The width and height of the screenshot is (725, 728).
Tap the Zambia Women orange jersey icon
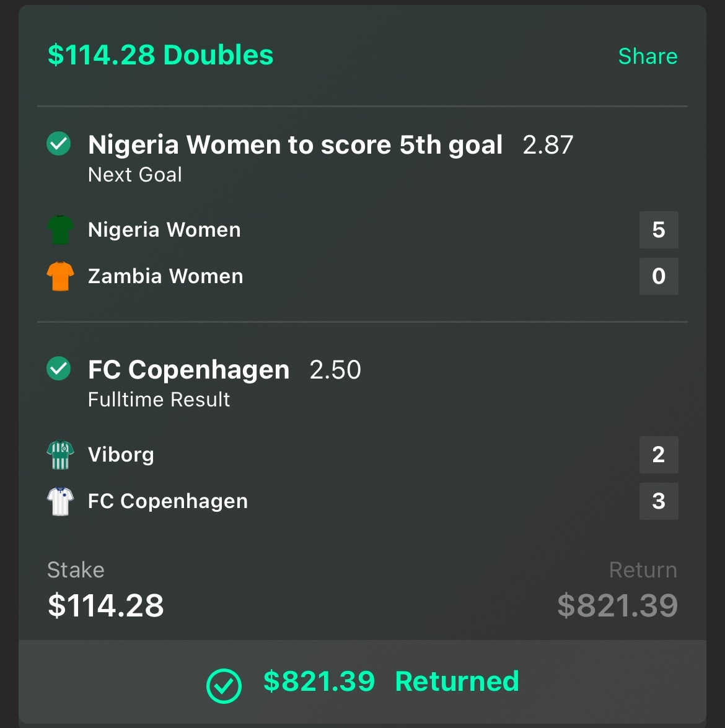point(60,276)
